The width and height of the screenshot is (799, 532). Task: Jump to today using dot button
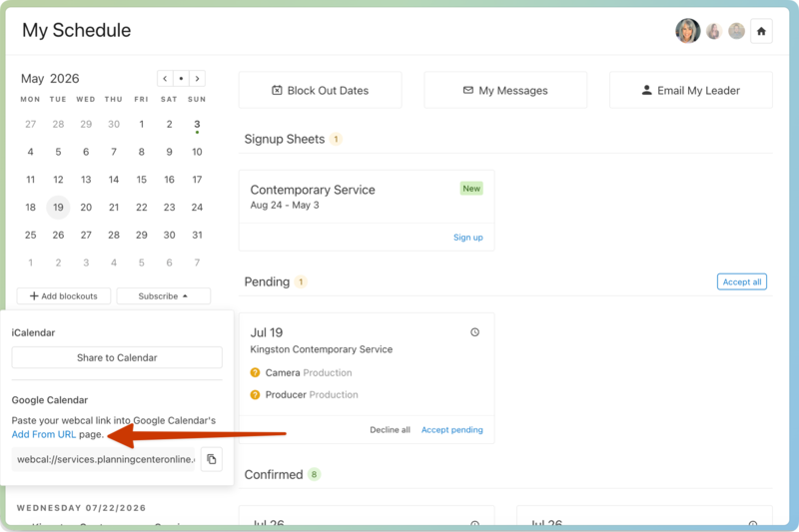click(x=181, y=79)
